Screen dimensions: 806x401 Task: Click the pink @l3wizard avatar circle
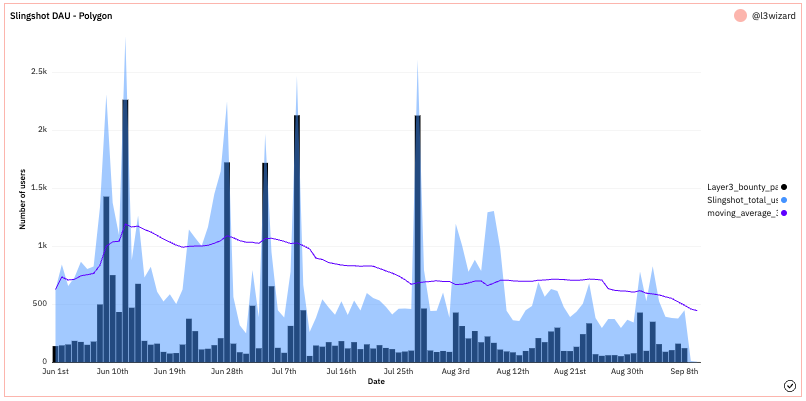pyautogui.click(x=740, y=16)
